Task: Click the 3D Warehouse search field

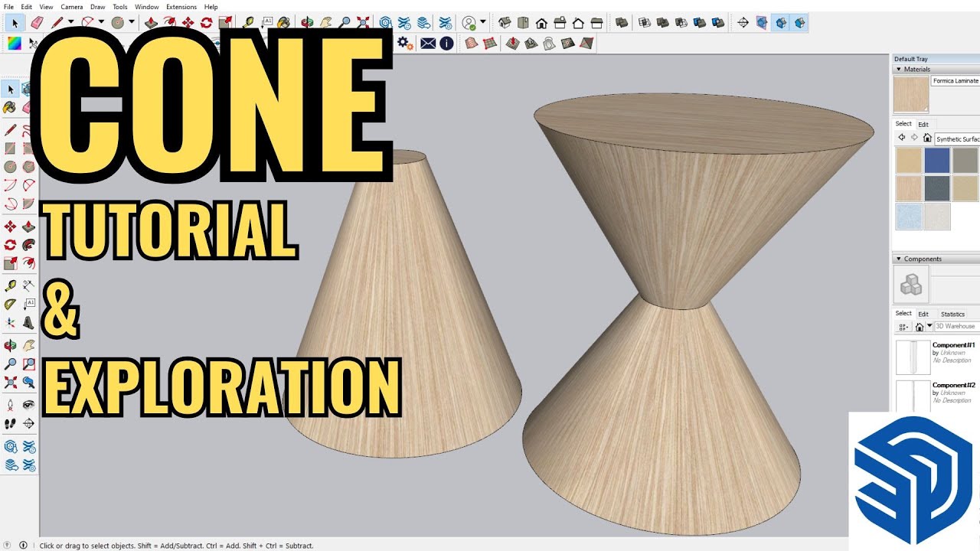Action: tap(957, 326)
